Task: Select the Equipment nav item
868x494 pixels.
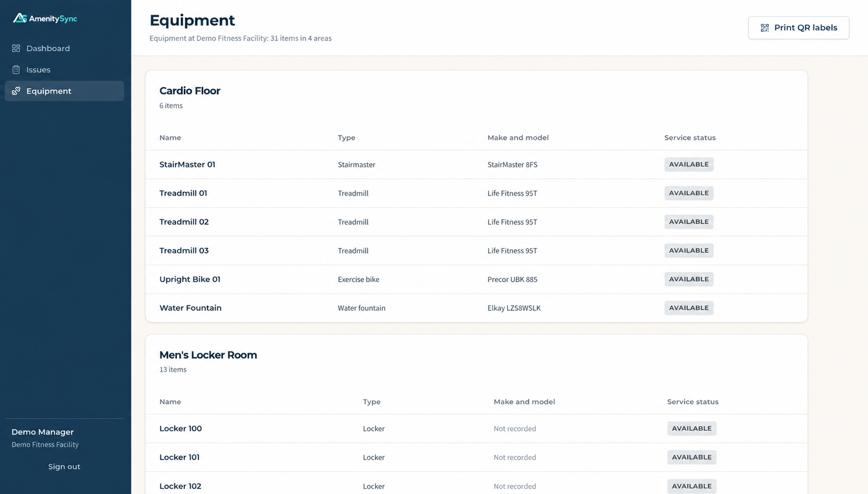Action: [x=64, y=91]
